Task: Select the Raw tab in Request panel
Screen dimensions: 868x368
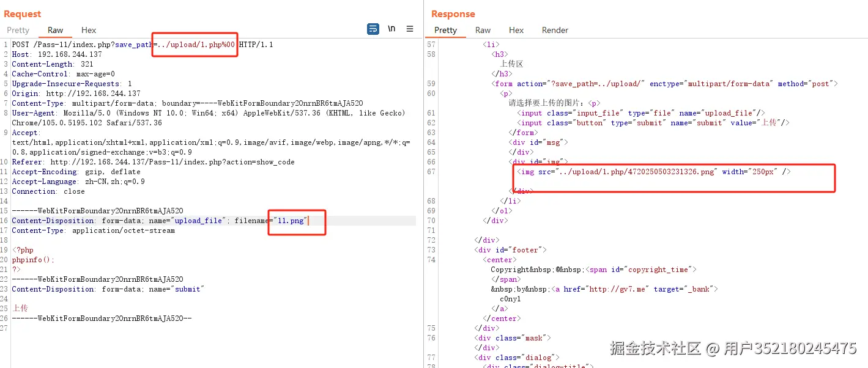Action: tap(56, 30)
